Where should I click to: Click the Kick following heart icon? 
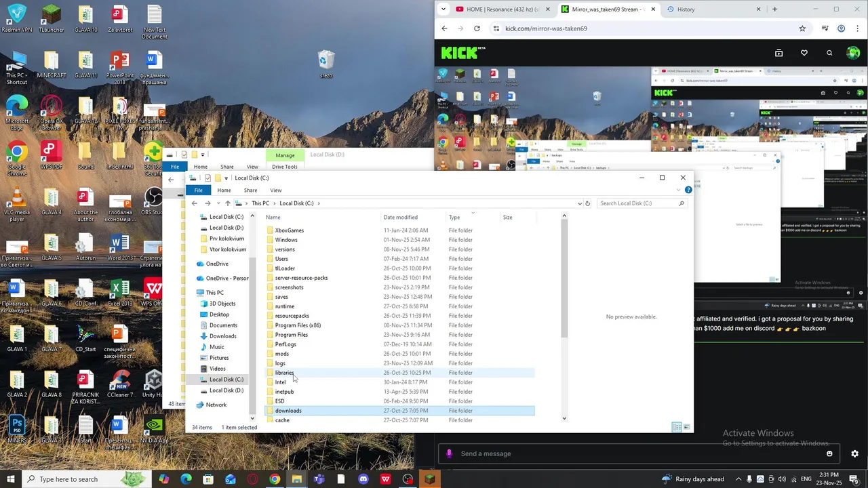[x=804, y=53]
